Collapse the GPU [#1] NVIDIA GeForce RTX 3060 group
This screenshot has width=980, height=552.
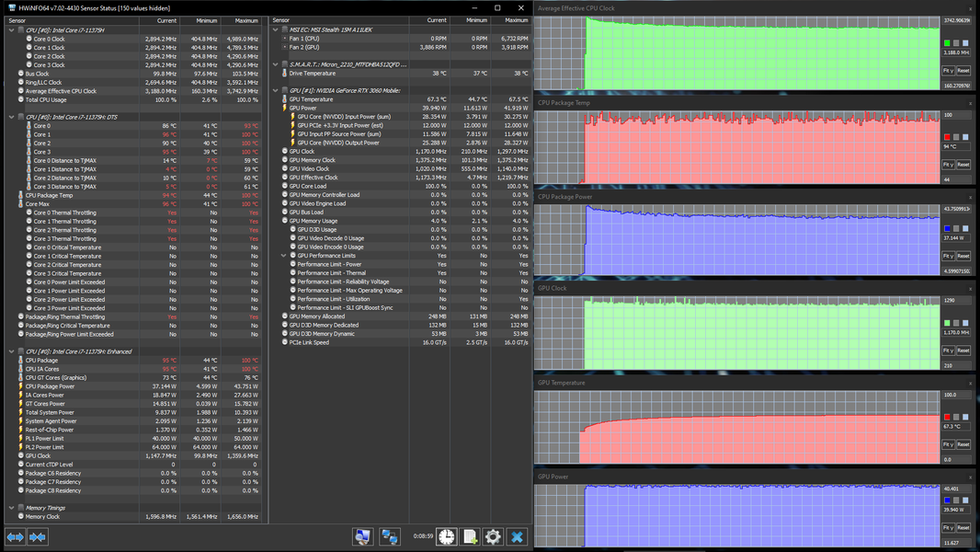pos(276,91)
